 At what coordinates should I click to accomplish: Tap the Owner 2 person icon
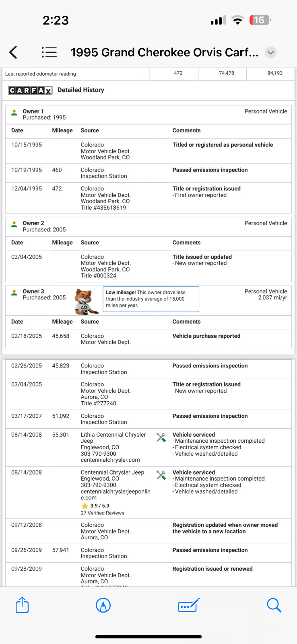[x=14, y=225]
